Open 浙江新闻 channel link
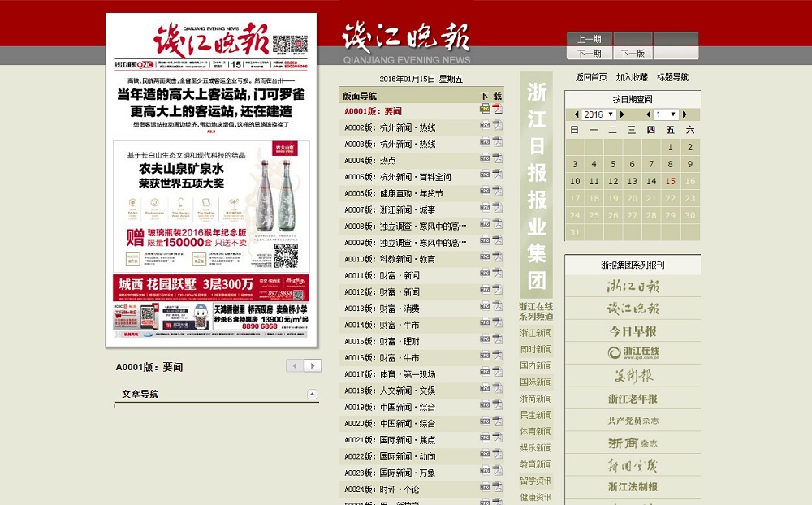Viewport: 812px width, 505px height. (x=536, y=333)
